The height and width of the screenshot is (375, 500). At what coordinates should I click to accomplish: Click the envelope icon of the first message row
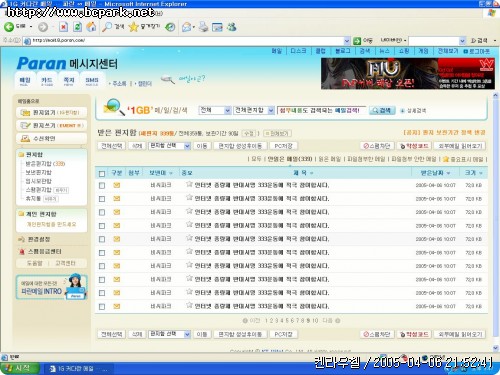(x=117, y=185)
